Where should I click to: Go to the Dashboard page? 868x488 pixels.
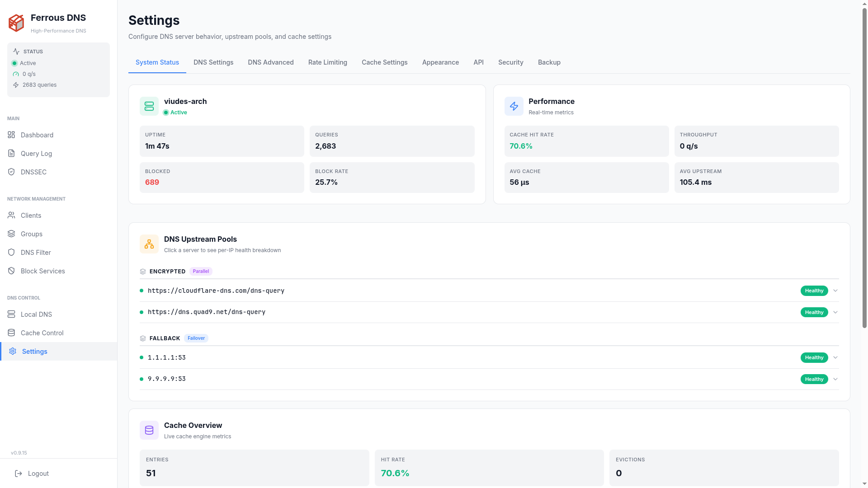click(58, 135)
